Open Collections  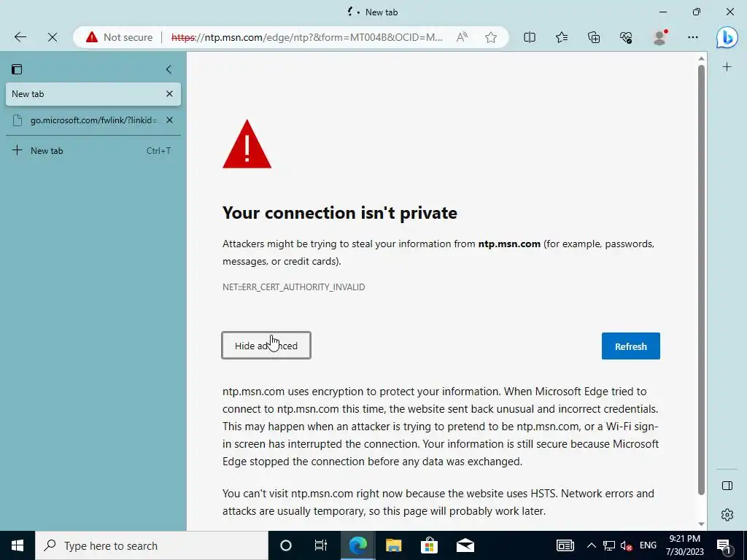click(x=594, y=37)
